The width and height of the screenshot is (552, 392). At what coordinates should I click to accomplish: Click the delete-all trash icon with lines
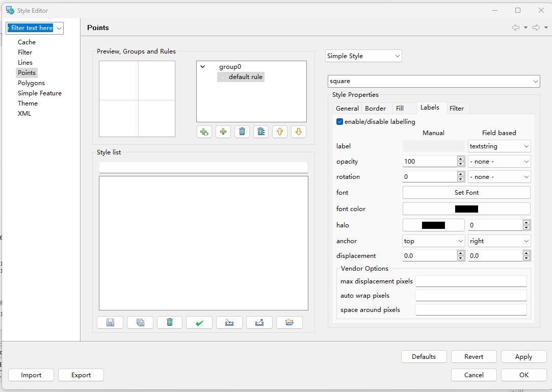pyautogui.click(x=261, y=132)
